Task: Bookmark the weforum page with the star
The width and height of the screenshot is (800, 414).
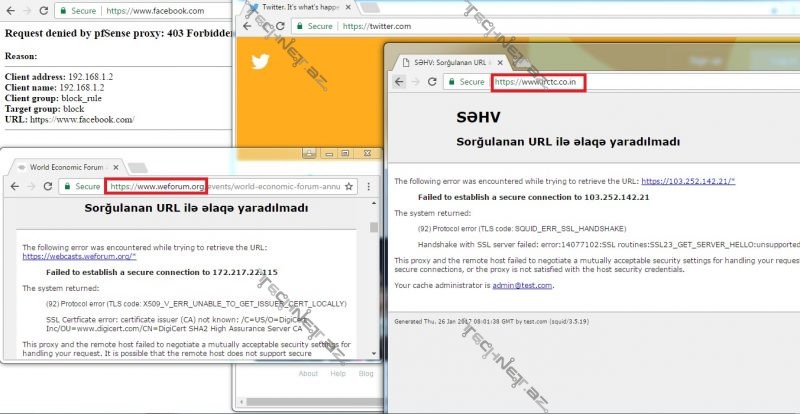Action: [349, 186]
